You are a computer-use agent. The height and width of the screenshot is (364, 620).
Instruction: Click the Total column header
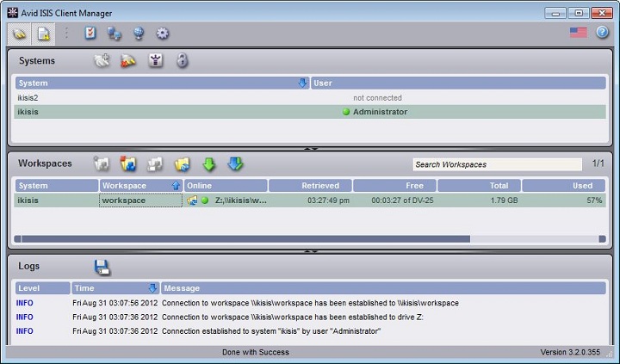[x=480, y=185]
